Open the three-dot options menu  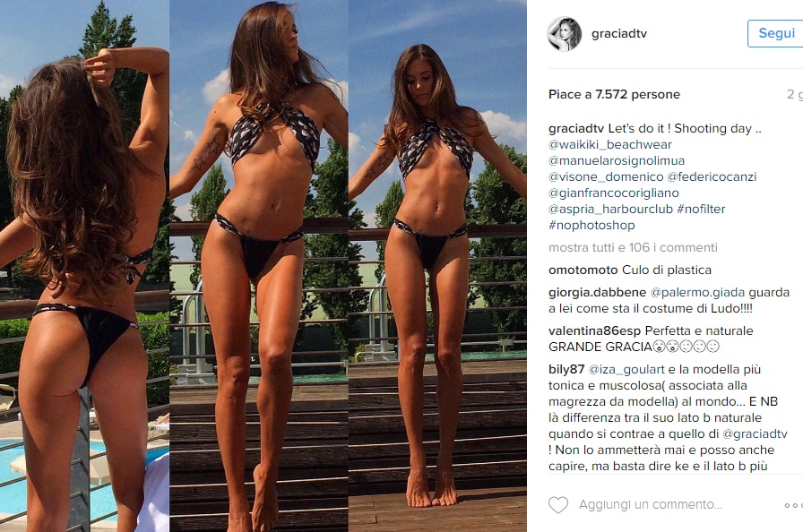click(x=793, y=505)
